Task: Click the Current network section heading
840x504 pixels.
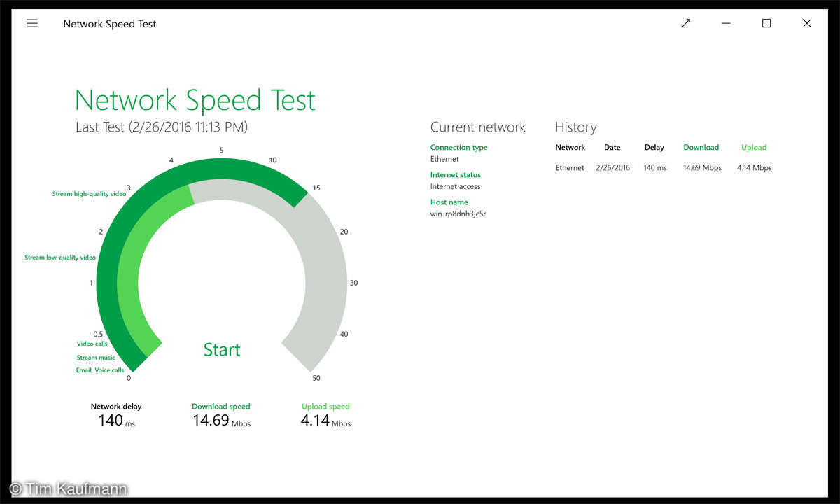Action: (478, 127)
